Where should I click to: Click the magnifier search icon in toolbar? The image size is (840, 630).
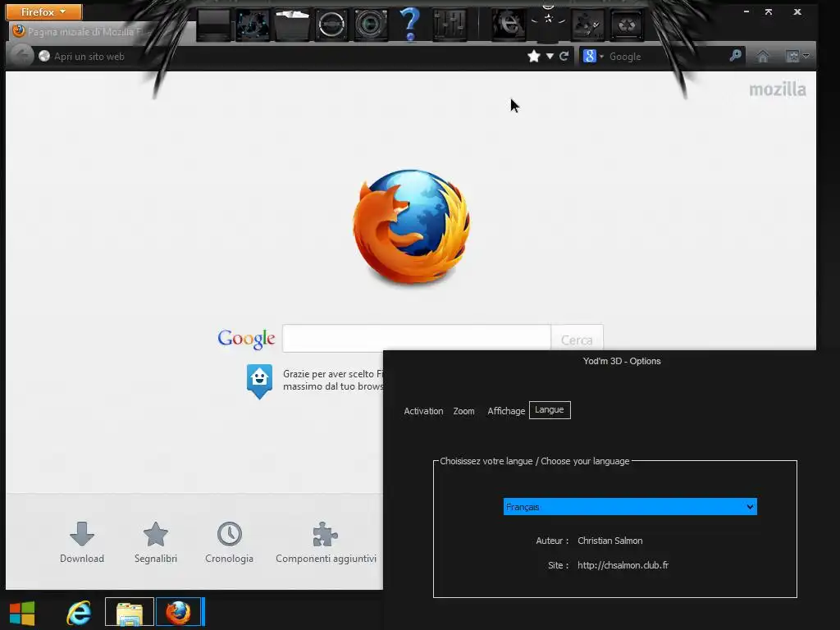pos(736,55)
